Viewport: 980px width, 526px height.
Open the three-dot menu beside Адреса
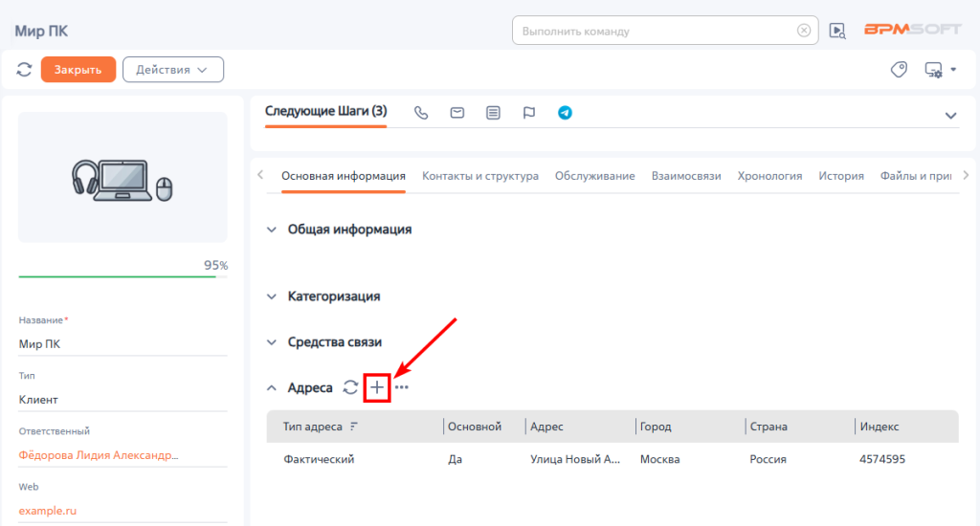click(x=402, y=387)
